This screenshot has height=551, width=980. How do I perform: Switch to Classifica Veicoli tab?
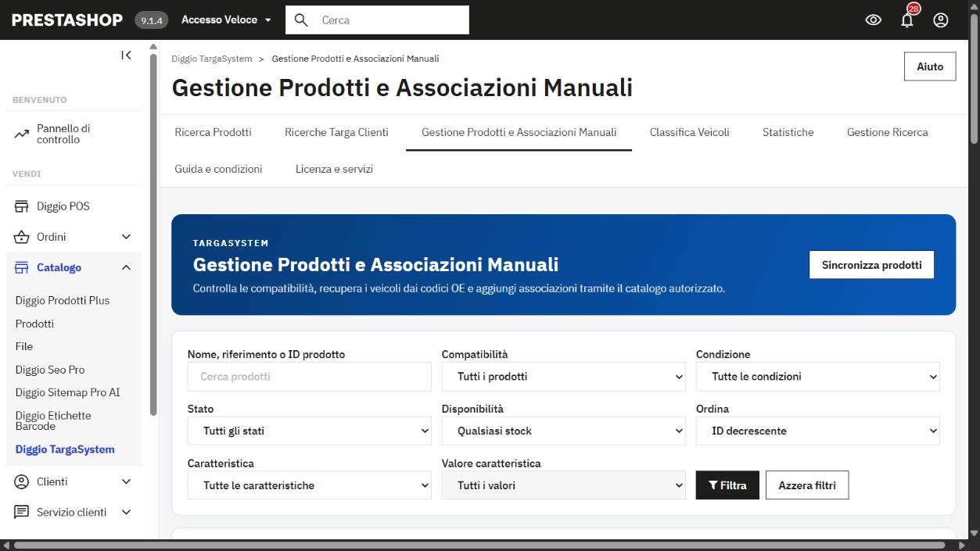[x=690, y=132]
